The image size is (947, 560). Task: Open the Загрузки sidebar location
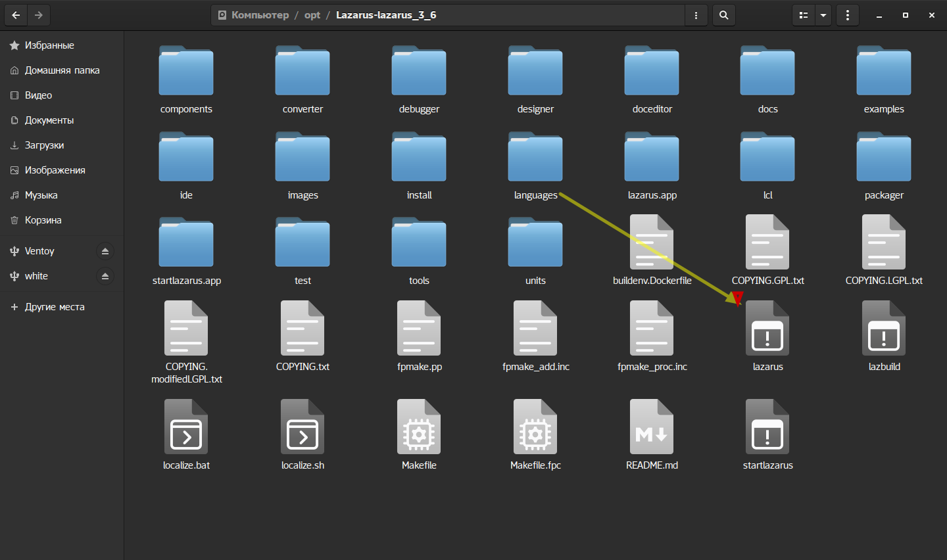(x=62, y=145)
